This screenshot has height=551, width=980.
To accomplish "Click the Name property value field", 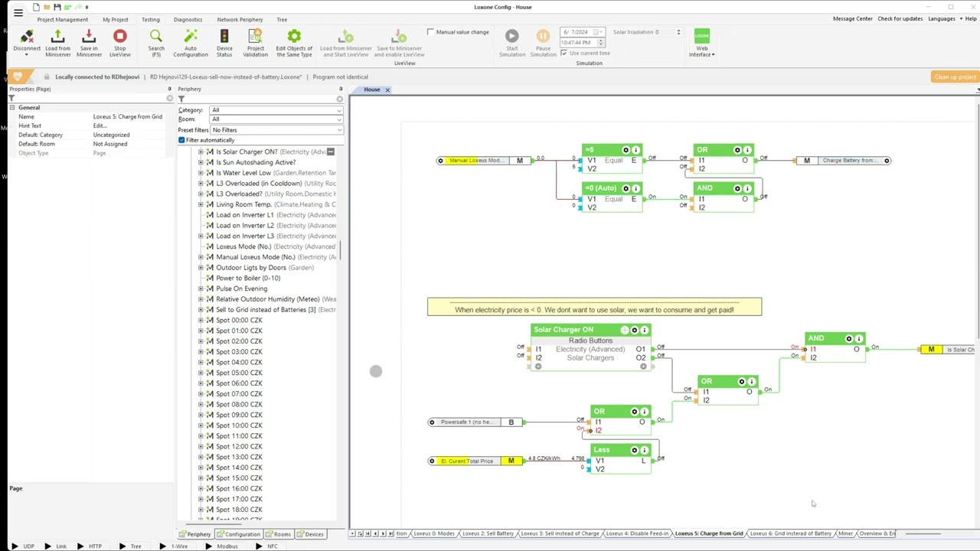I will point(132,116).
